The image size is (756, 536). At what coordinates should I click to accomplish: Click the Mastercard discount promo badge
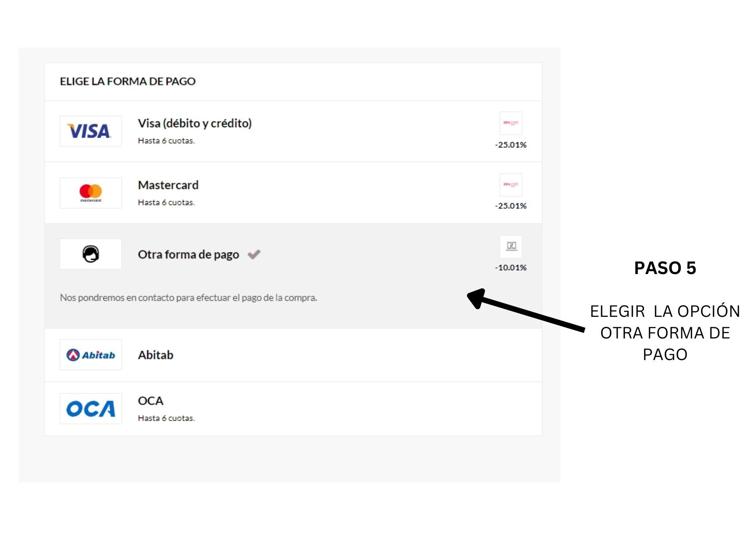[x=511, y=185]
